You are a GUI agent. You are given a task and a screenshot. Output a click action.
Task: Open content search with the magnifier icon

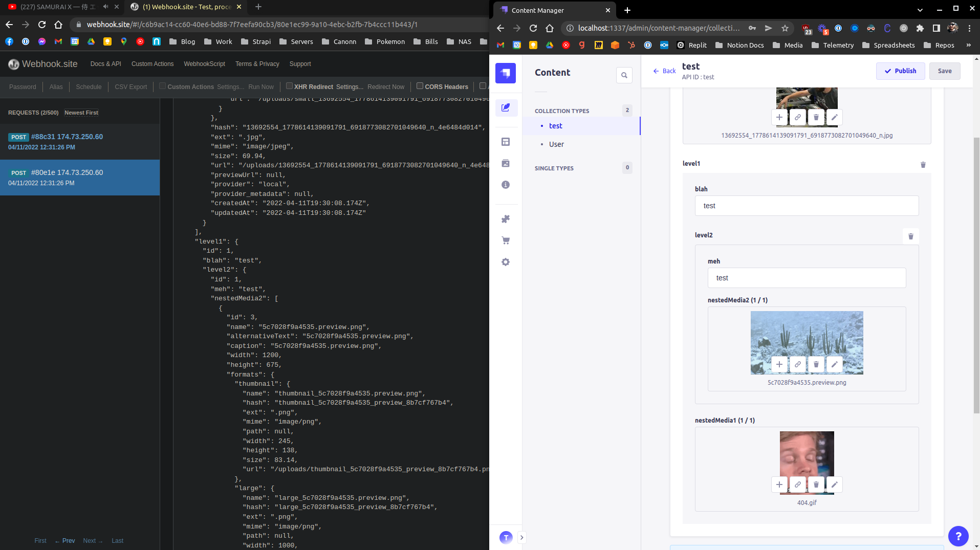(x=624, y=75)
